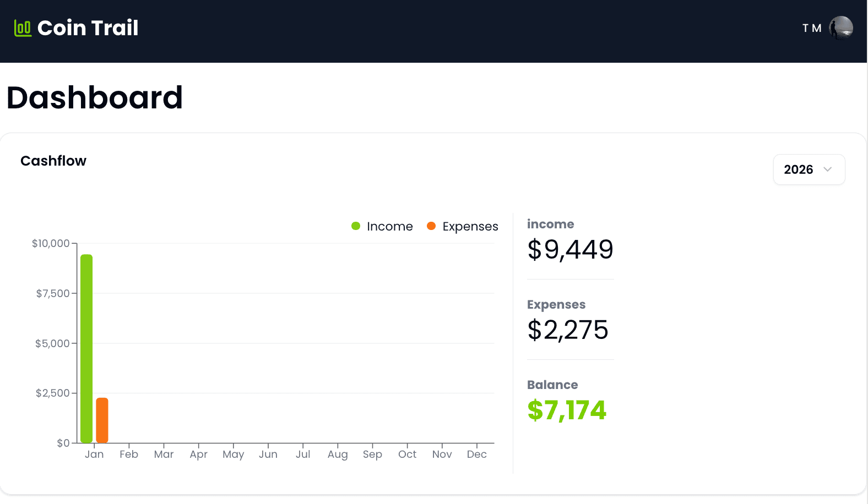Select the Dec label on the chart axis
Screen dimensions: 868x504
(x=476, y=454)
